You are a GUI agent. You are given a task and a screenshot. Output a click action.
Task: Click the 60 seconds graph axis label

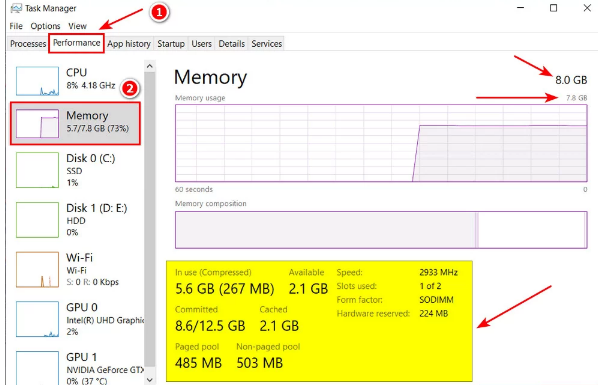click(194, 189)
